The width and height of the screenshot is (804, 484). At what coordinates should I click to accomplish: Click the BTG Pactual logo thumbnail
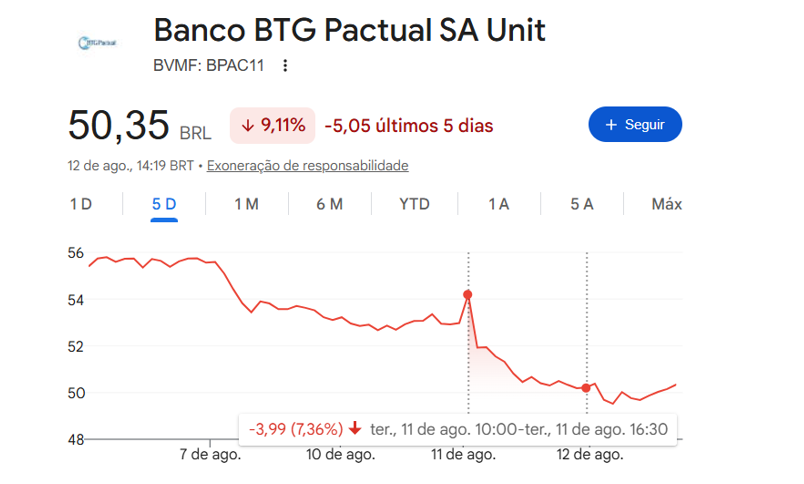point(97,43)
